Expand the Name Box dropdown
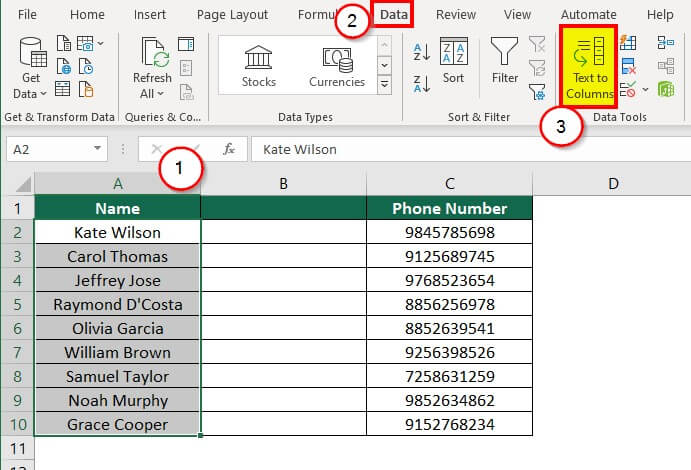Screen dimensions: 691x470 98,149
